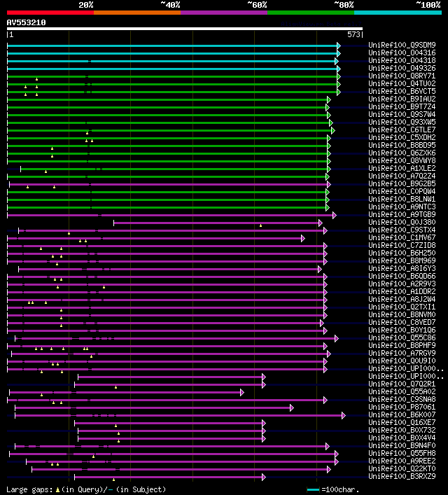Viewport: 448px width, 495px height.
Task: Click the alignment end arrowhead for Q55A02
Action: (x=242, y=392)
